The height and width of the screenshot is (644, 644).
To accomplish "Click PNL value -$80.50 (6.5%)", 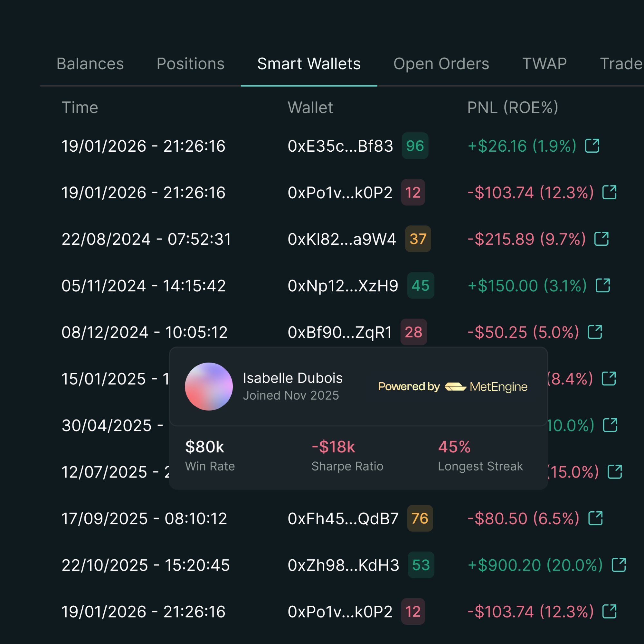I will click(x=523, y=518).
